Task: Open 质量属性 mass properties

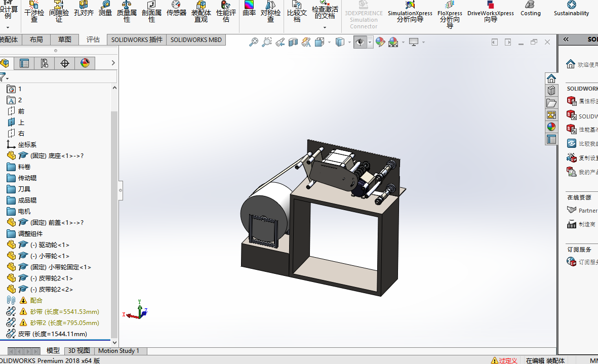Action: [x=127, y=12]
